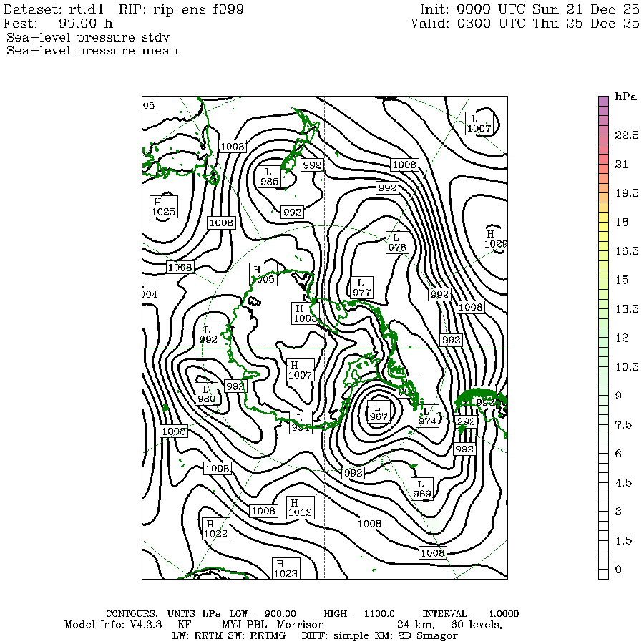Image resolution: width=644 pixels, height=644 pixels.
Task: Click the 'hPa' unit label above the colorbar
Action: click(x=625, y=97)
